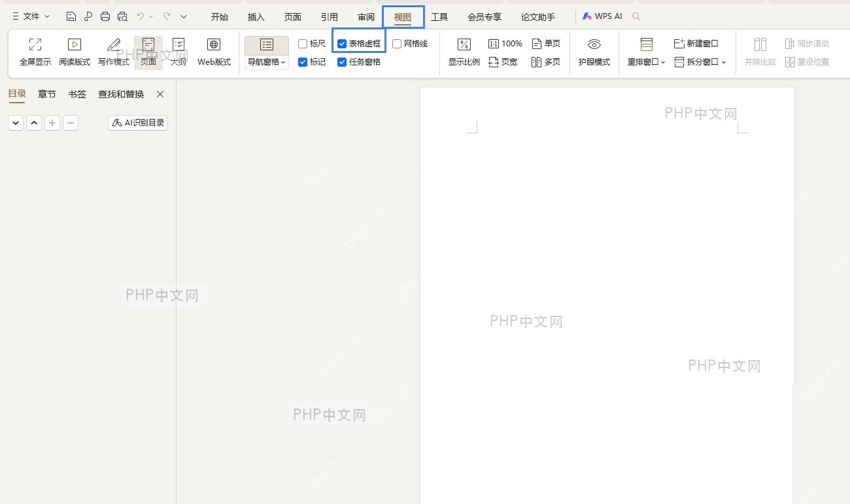The width and height of the screenshot is (850, 504).
Task: Click the minus button to demote heading level
Action: click(71, 122)
